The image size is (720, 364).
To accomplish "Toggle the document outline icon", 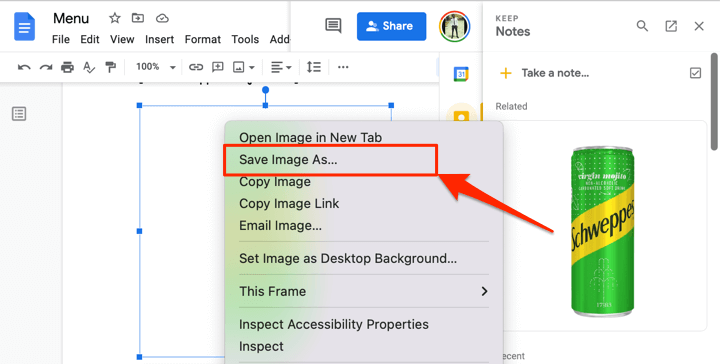I will [19, 114].
